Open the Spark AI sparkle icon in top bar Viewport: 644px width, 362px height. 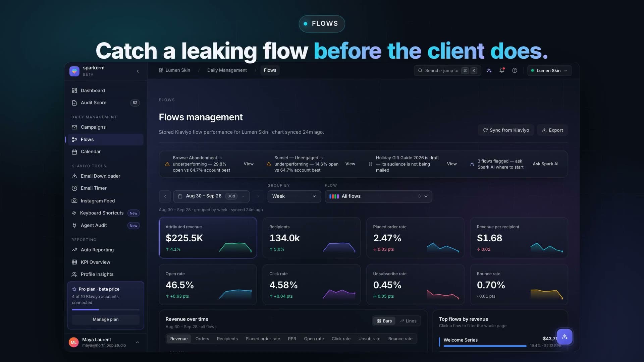tap(489, 70)
